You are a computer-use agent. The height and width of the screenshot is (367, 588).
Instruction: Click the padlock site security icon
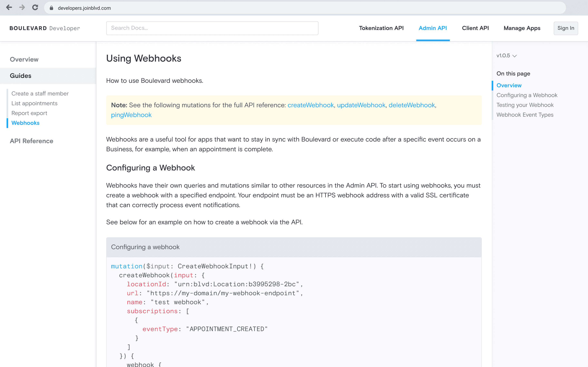coord(51,8)
